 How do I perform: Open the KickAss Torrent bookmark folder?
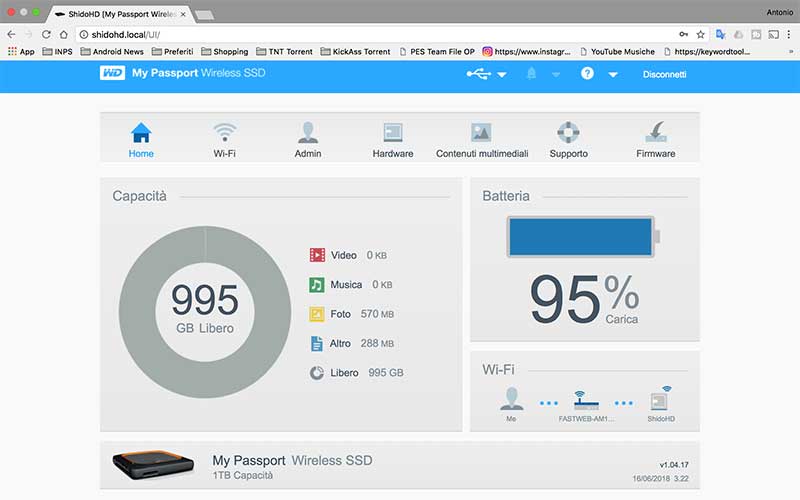click(355, 52)
